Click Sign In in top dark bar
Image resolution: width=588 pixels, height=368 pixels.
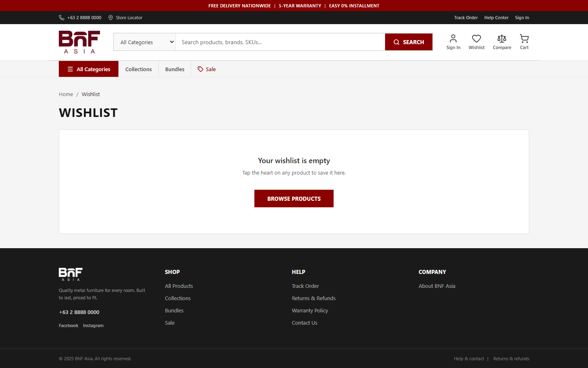coord(522,18)
